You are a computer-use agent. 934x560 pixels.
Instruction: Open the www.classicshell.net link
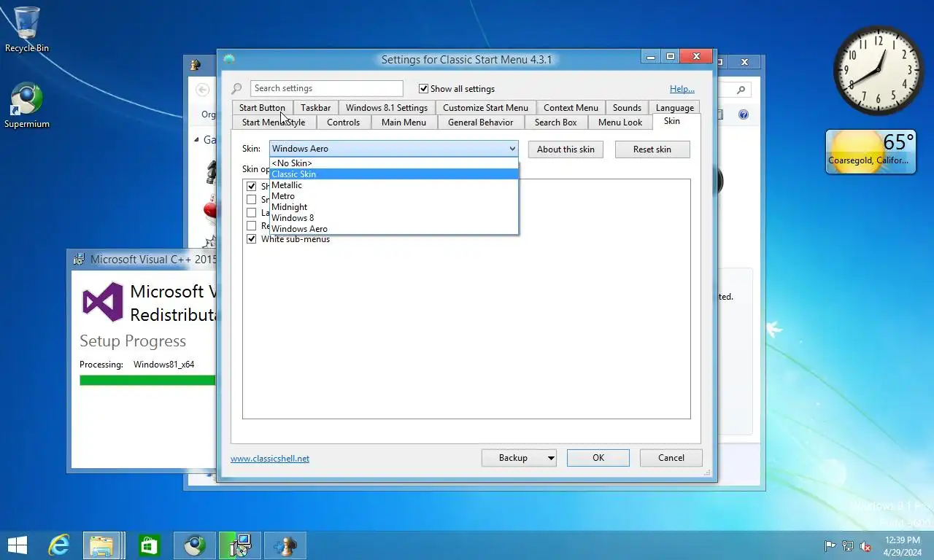point(270,459)
